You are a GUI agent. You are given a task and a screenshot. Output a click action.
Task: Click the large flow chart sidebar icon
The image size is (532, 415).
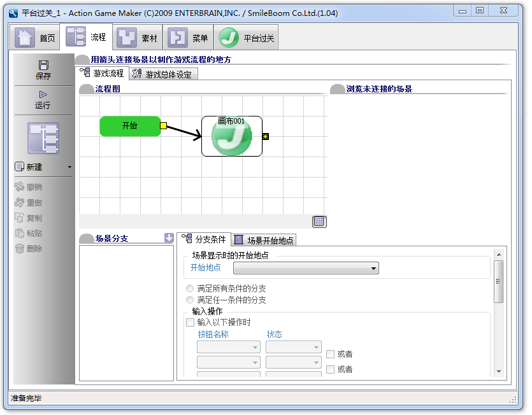tap(43, 138)
